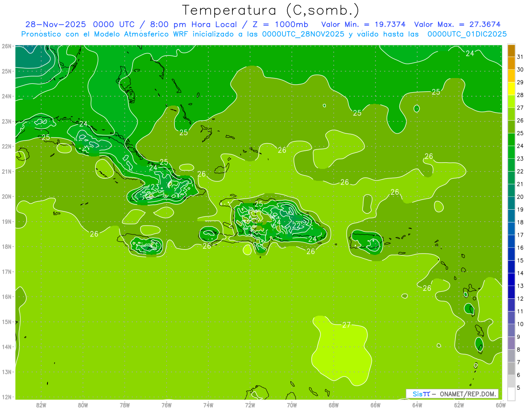This screenshot has width=532, height=411.
Task: Select the dark blue swatch between 13 and 14
Action: (x=511, y=280)
